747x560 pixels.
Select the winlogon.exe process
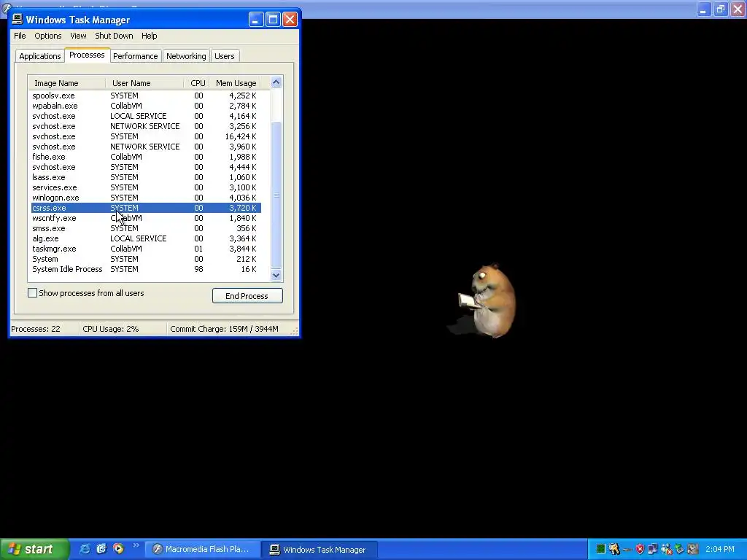[x=146, y=198]
